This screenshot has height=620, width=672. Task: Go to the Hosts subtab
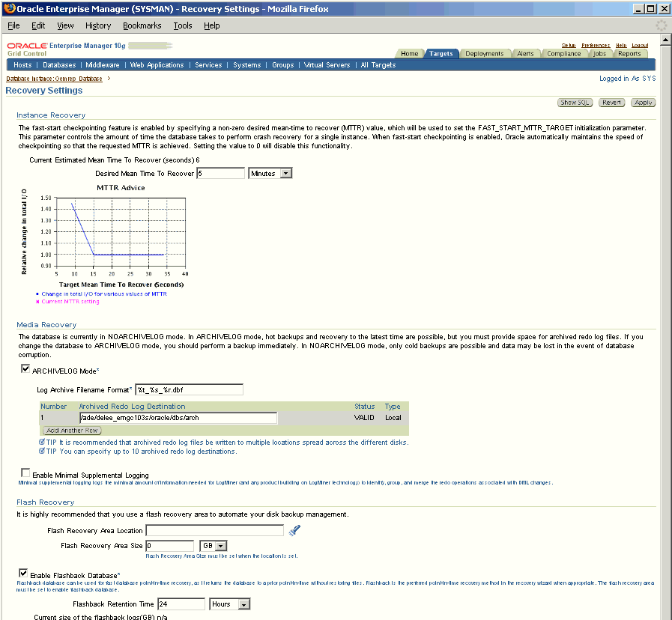[x=22, y=65]
